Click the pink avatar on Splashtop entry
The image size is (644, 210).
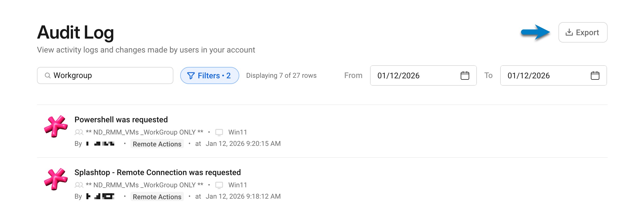click(x=56, y=179)
